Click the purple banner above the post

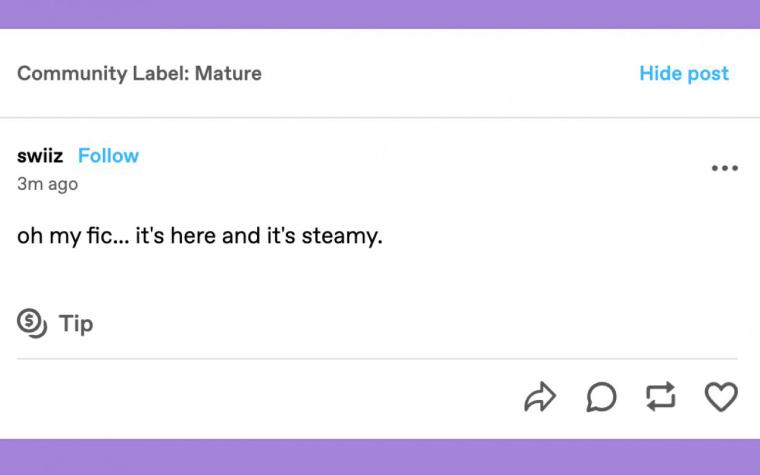coord(380,14)
